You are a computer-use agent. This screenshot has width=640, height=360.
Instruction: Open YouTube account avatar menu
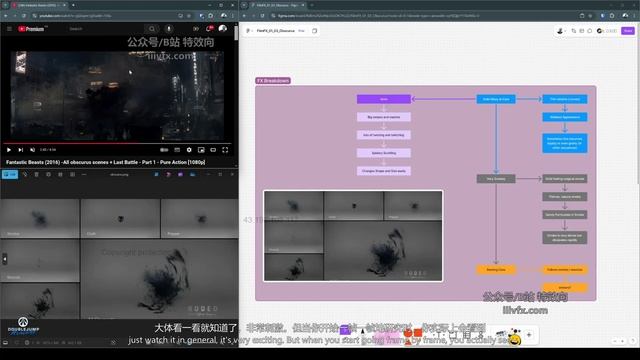[223, 29]
